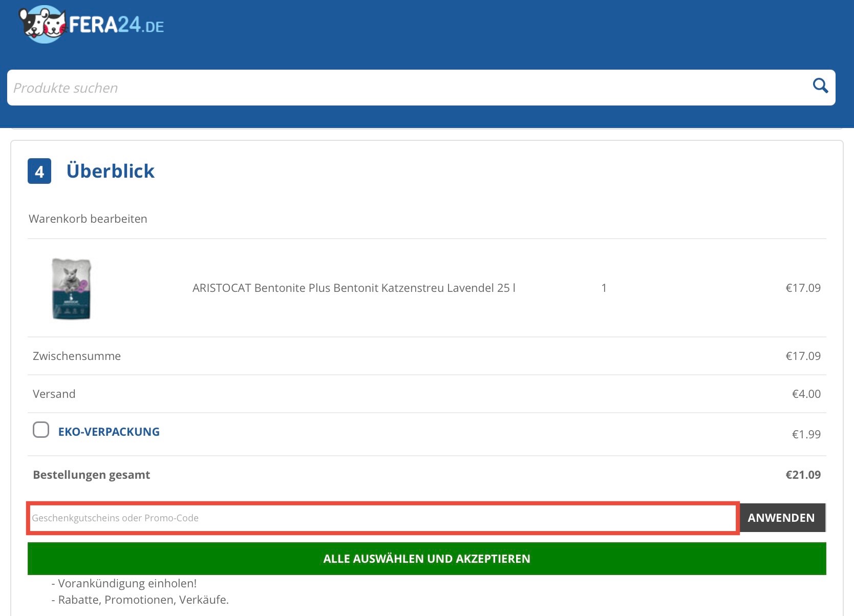Select the step 4 number badge

click(39, 171)
